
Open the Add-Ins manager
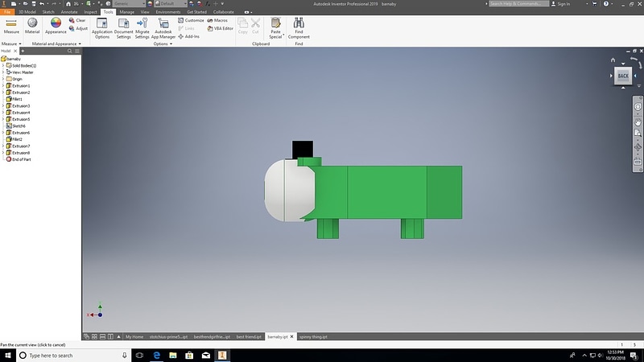click(x=189, y=36)
